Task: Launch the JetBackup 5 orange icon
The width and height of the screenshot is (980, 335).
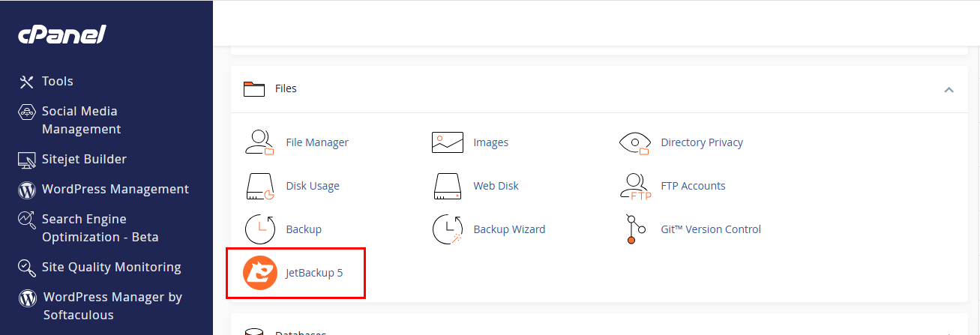Action: point(260,273)
